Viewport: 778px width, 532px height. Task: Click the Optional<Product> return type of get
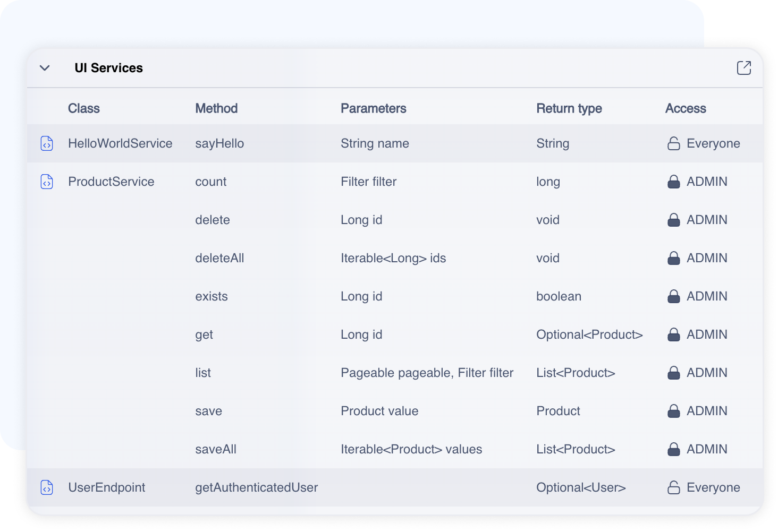[x=589, y=334]
